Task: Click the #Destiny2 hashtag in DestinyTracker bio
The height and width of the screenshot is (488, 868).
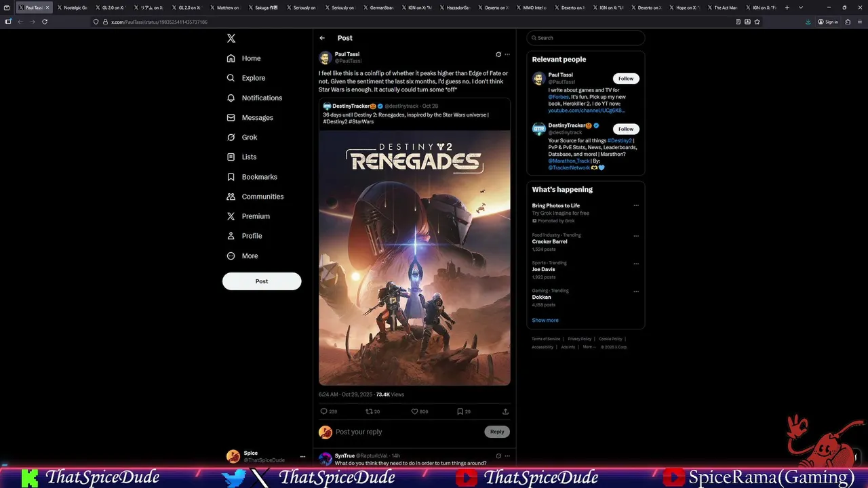Action: [620, 141]
